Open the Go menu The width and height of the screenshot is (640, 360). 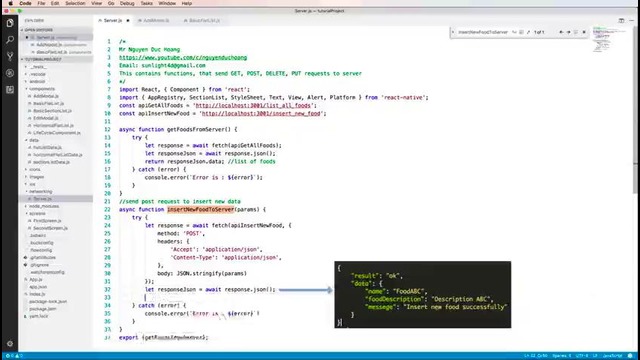click(x=111, y=3)
